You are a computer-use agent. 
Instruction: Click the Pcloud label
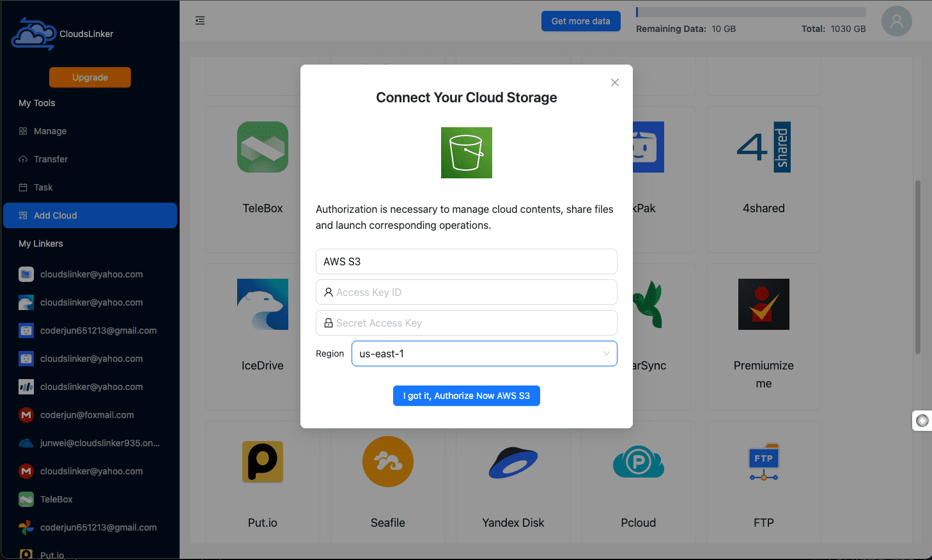[639, 522]
